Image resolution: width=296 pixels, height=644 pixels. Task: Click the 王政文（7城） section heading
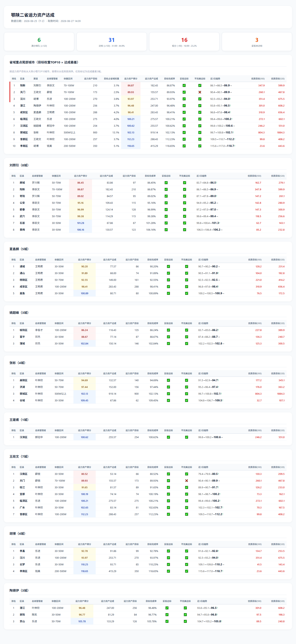click(x=19, y=456)
